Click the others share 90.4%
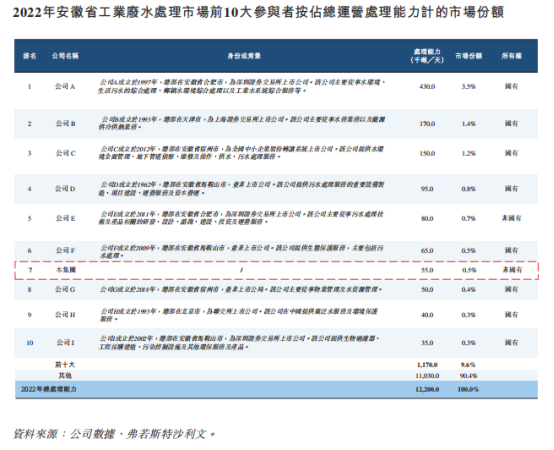554x450 pixels. (468, 375)
